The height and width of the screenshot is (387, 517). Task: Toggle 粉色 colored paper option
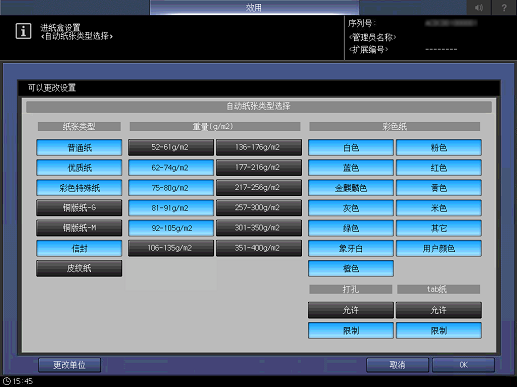coord(439,148)
